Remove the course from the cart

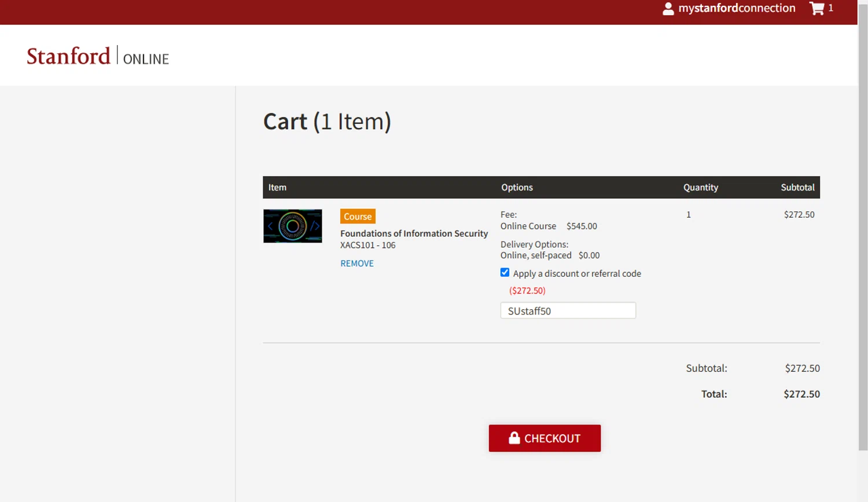pos(357,263)
